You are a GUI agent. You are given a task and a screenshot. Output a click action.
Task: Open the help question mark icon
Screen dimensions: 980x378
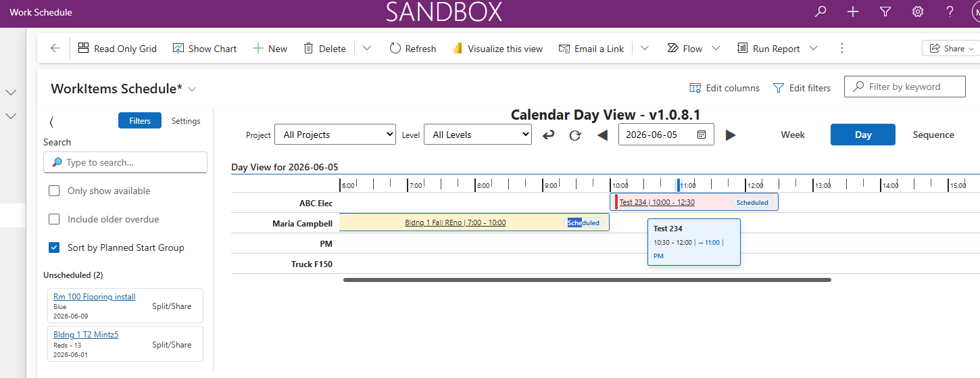(950, 11)
